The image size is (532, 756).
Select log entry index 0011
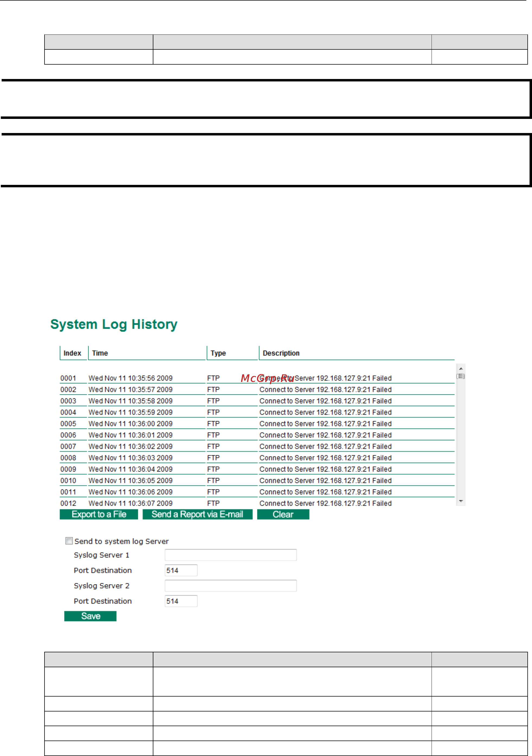pos(68,492)
